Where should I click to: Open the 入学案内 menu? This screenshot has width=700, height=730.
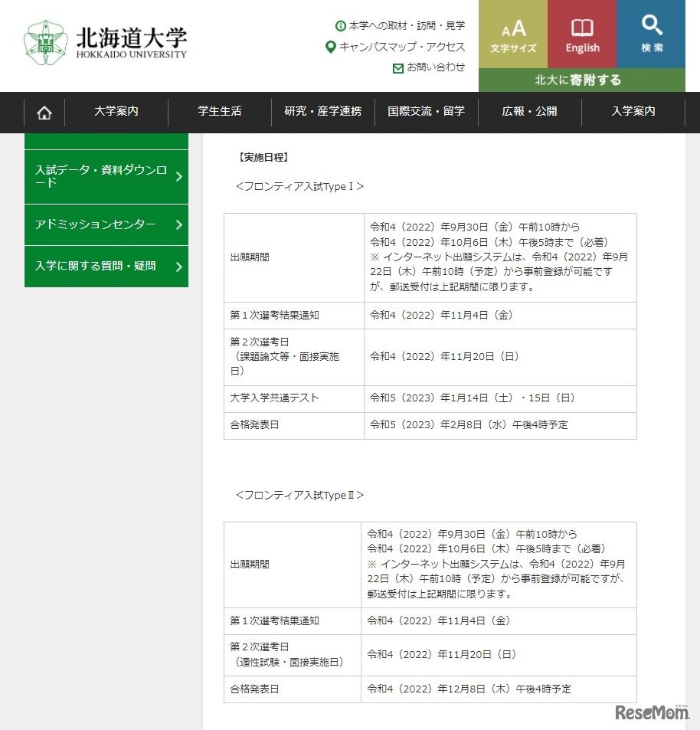(633, 111)
